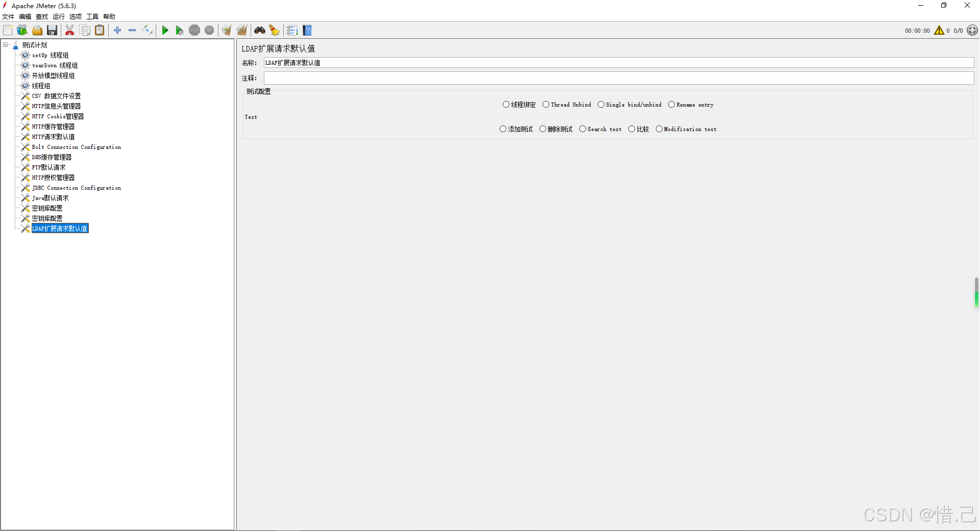Click the 00:00:00 elapsed time display
Image resolution: width=980 pixels, height=531 pixels.
[917, 31]
